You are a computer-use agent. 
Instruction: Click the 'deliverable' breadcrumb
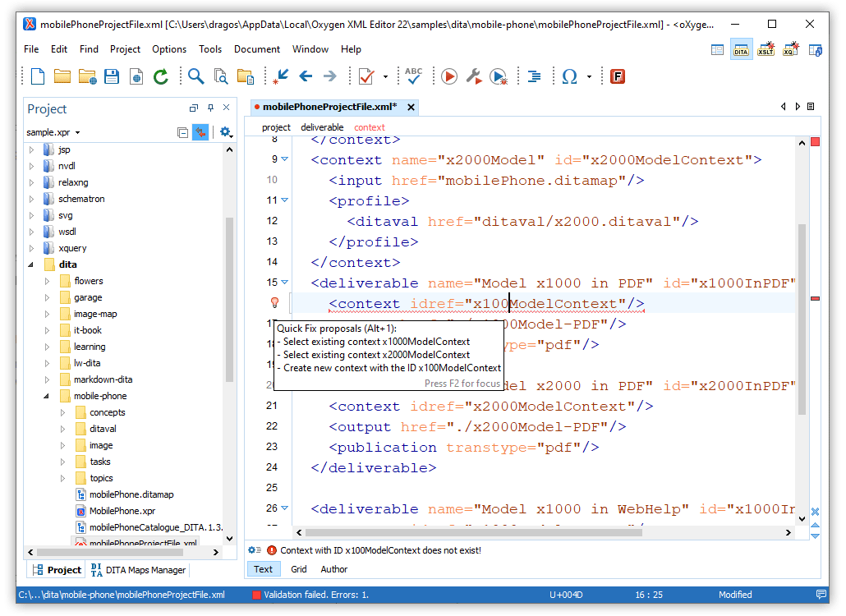(x=322, y=127)
